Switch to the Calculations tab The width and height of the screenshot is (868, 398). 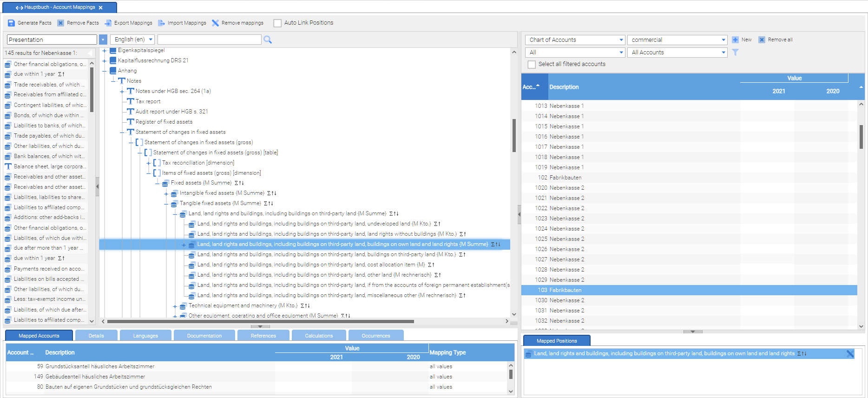point(319,336)
